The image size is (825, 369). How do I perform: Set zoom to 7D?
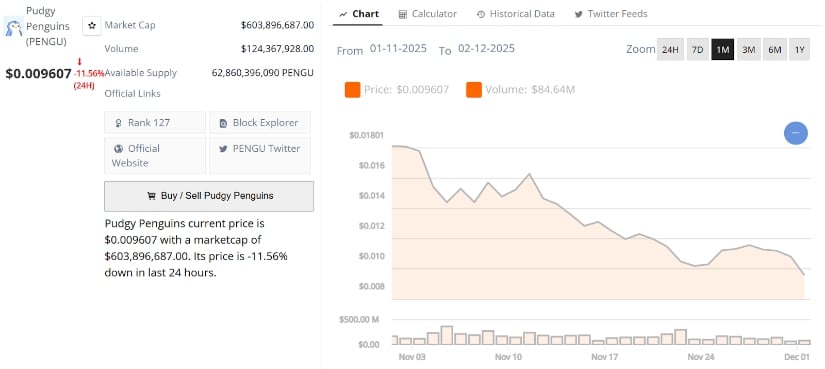tap(697, 49)
